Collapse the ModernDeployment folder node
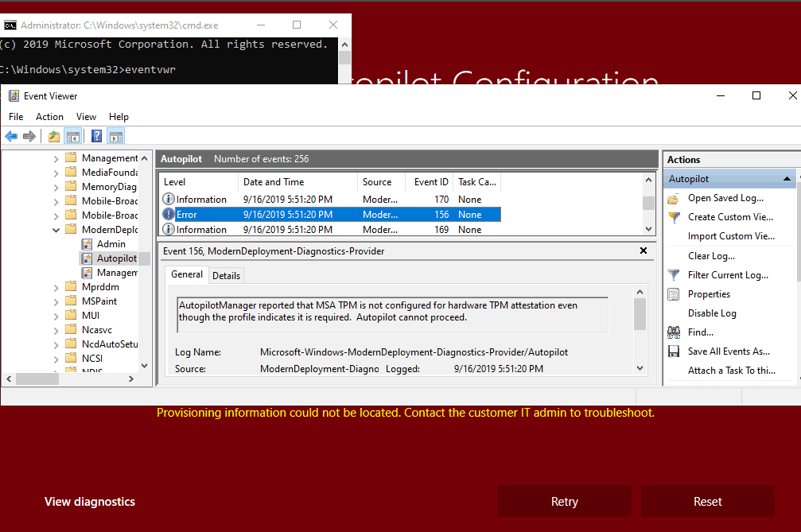Screen dimensions: 801x532 point(56,231)
